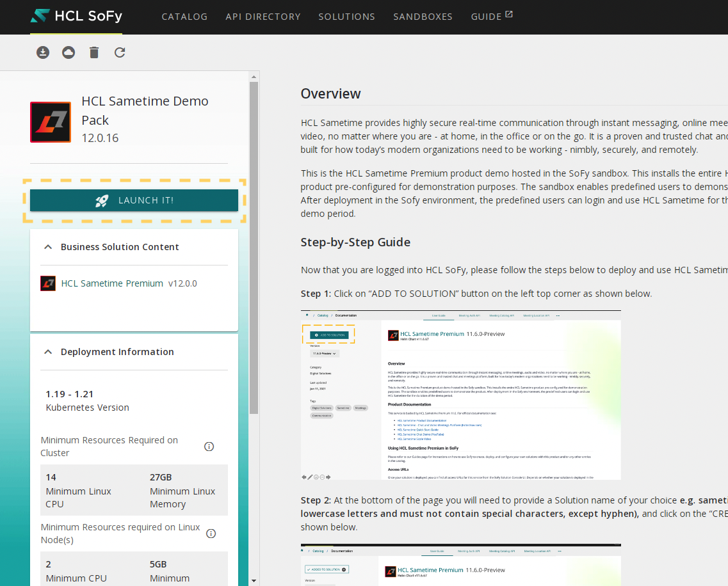Refresh using the reload icon
The height and width of the screenshot is (586, 728).
[120, 52]
